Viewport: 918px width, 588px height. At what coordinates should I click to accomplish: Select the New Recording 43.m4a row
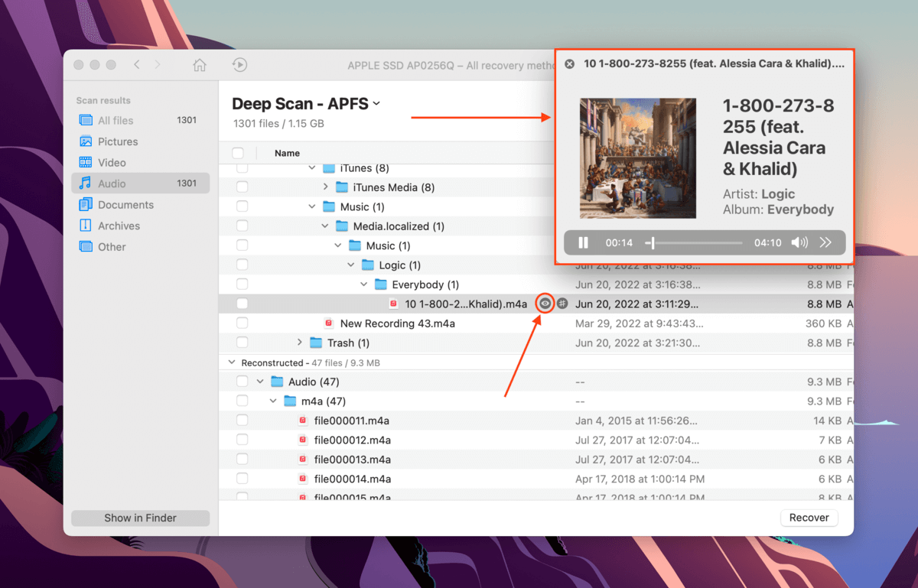[535, 323]
